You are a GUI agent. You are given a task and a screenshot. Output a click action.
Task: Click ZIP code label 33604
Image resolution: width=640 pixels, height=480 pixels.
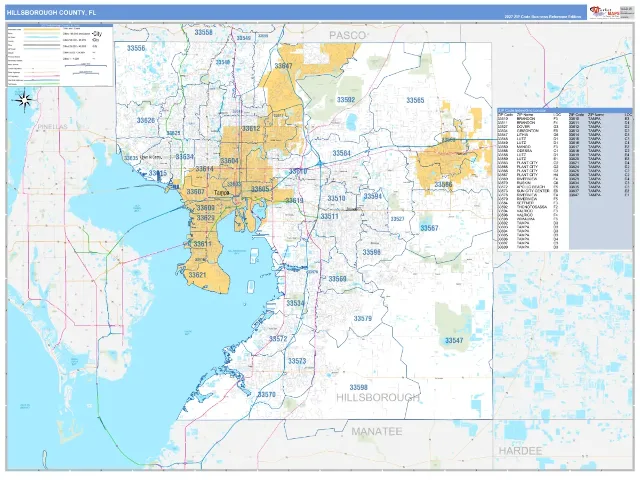click(x=229, y=161)
